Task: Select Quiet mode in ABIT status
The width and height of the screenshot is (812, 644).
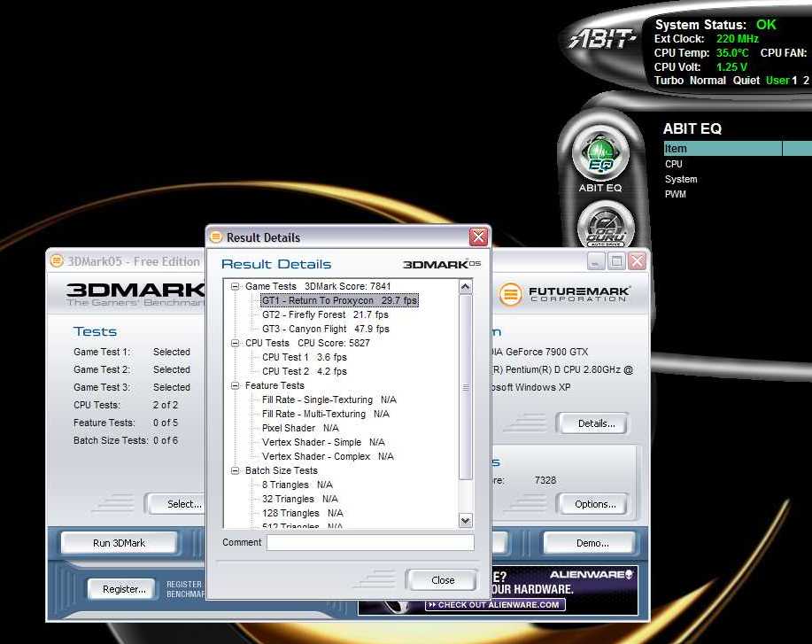Action: point(746,81)
